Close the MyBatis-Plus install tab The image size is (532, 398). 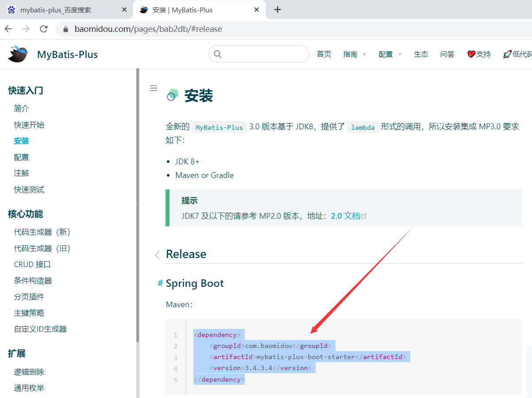pos(256,10)
